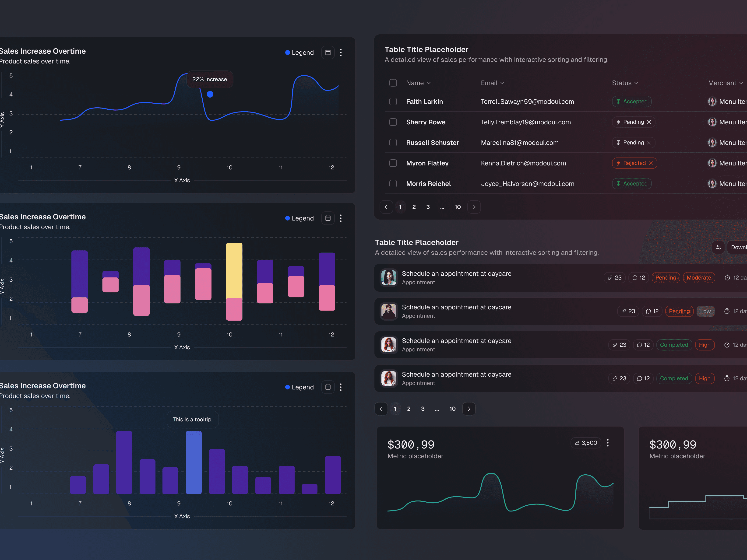Go to next page in appointment list pagination

click(469, 409)
